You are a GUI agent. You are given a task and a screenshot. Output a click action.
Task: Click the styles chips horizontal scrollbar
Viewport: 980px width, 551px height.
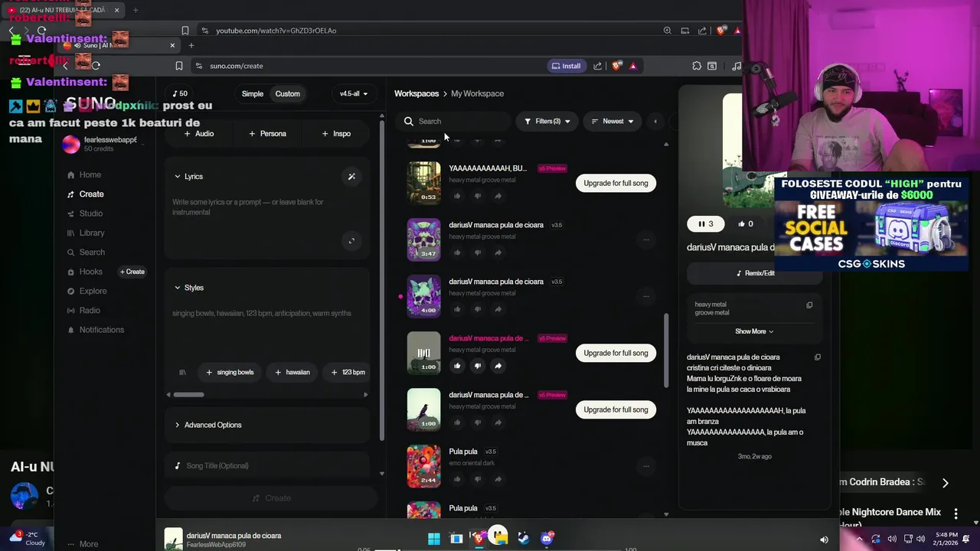[x=188, y=395]
